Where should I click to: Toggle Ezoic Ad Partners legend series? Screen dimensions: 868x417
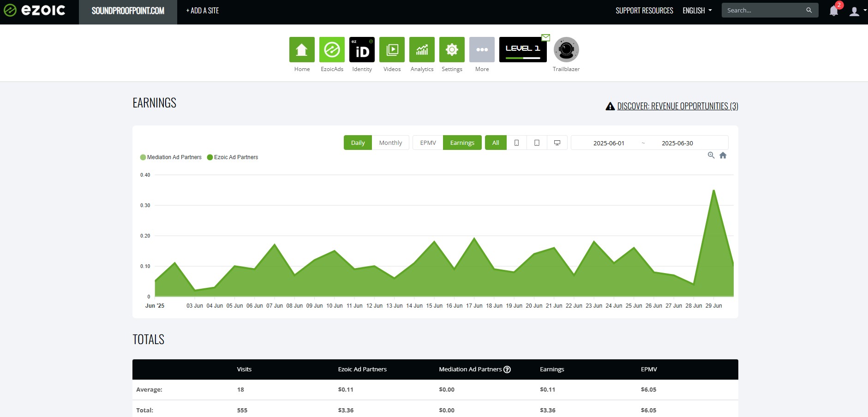coord(233,157)
